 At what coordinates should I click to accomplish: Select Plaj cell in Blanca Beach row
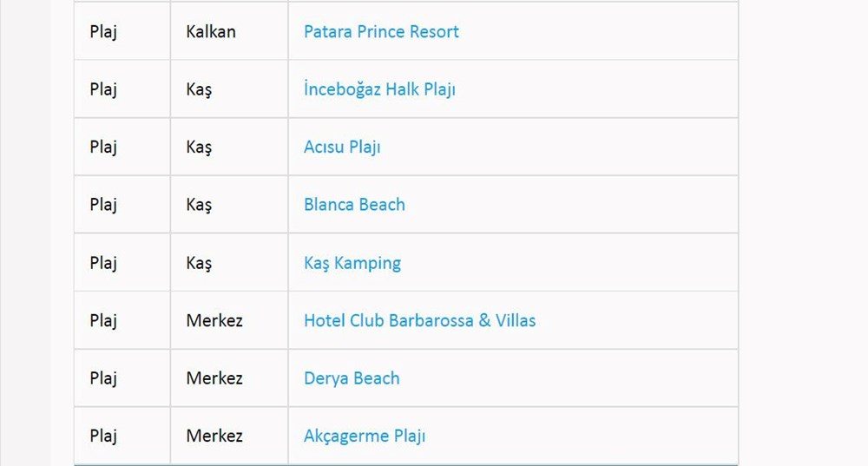(x=103, y=205)
